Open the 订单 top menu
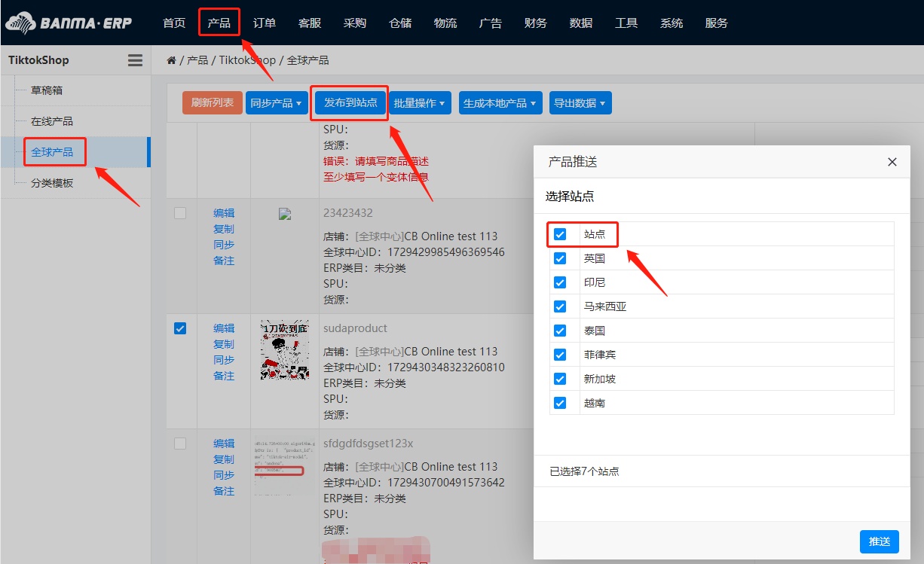Screen dimensions: 924x564 click(265, 23)
